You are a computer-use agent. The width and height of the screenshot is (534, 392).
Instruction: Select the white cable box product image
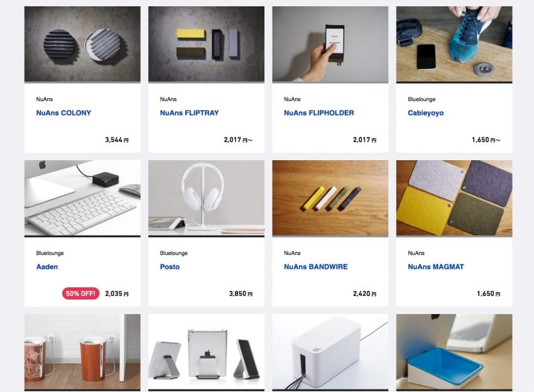(330, 352)
